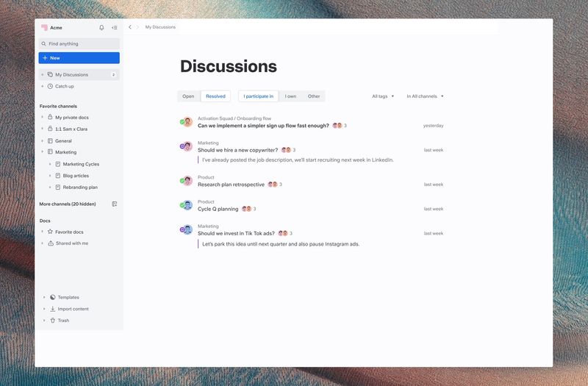Image resolution: width=588 pixels, height=386 pixels.
Task: Click the Marketing channel icon
Action: click(x=50, y=152)
